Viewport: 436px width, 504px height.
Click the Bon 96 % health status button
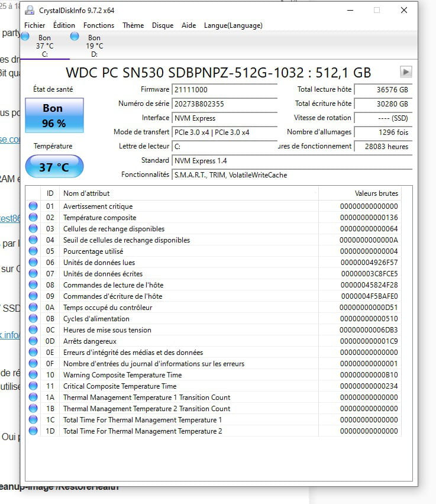coord(54,116)
